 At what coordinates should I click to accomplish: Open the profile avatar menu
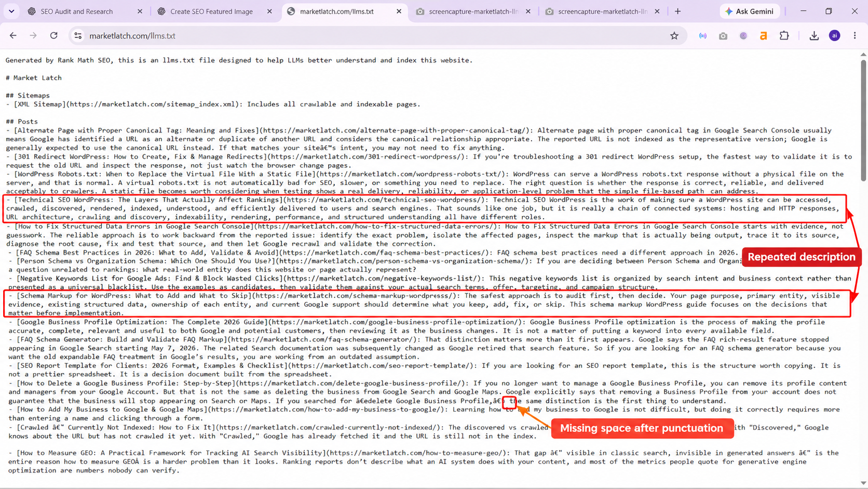coord(834,36)
